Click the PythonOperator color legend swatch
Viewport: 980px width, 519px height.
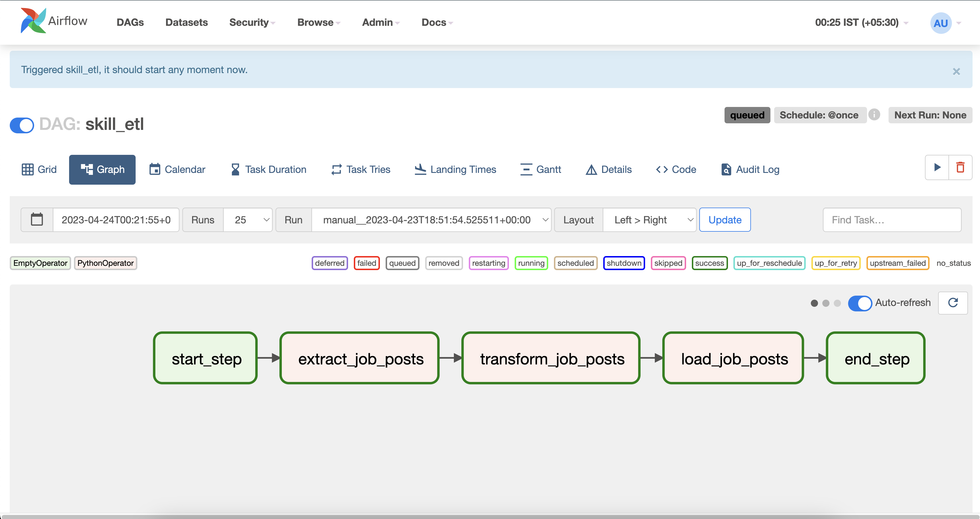point(106,263)
